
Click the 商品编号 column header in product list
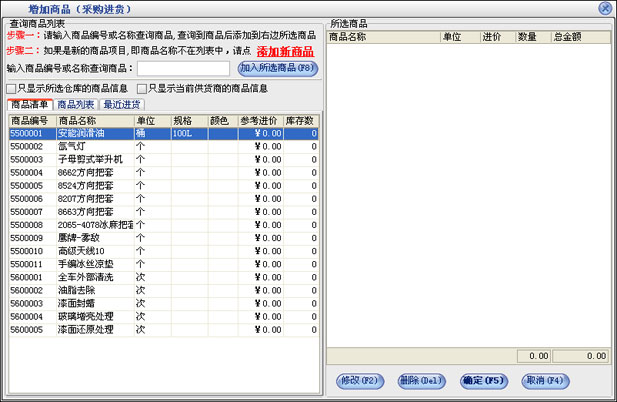coord(31,120)
